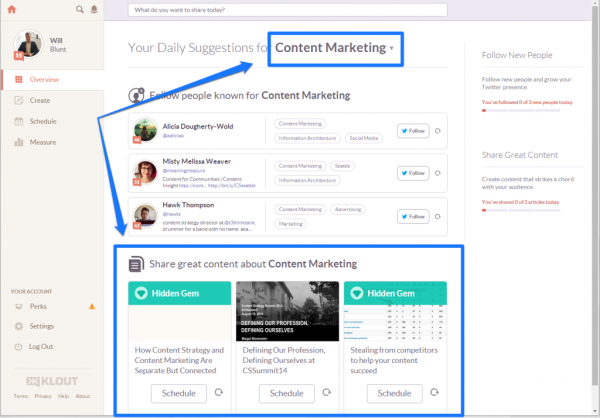Click Alicia's Content Marketing tag
The image size is (600, 418).
300,124
